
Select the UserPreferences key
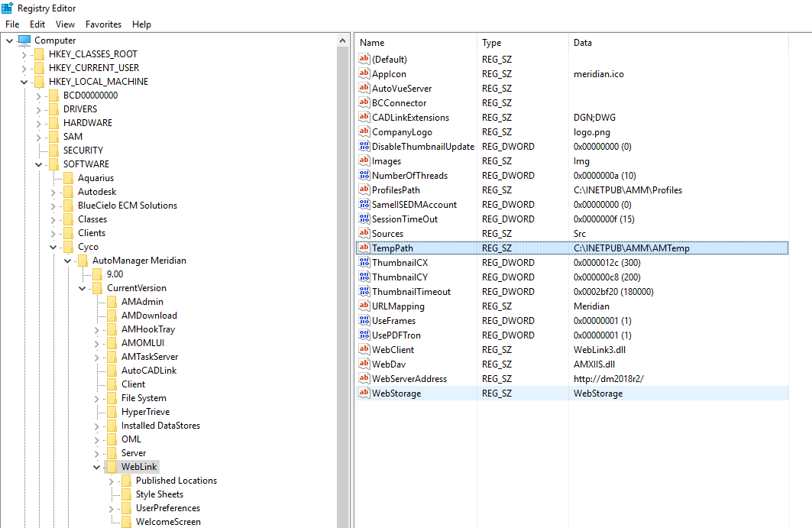pos(168,508)
